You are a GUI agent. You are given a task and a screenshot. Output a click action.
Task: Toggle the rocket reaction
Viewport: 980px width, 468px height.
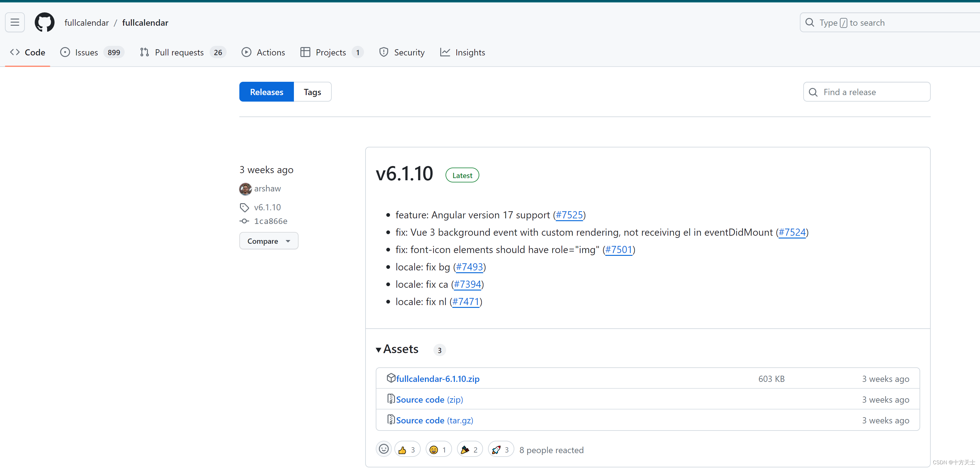500,449
